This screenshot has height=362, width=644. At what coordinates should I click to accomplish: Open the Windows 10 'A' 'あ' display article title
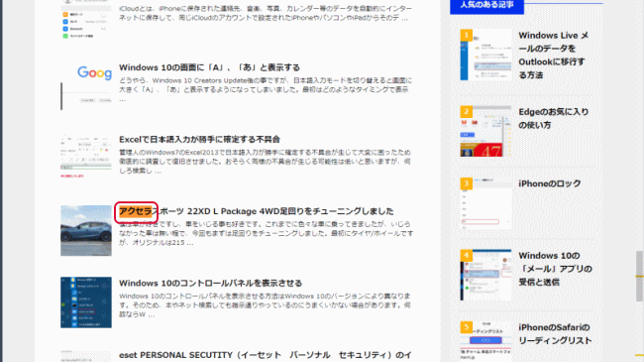(209, 67)
